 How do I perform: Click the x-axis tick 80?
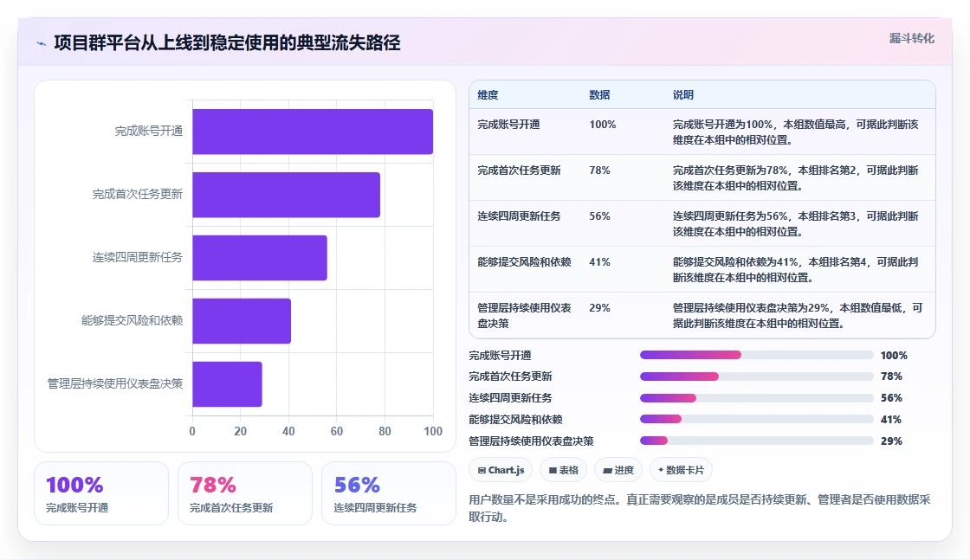pos(385,431)
